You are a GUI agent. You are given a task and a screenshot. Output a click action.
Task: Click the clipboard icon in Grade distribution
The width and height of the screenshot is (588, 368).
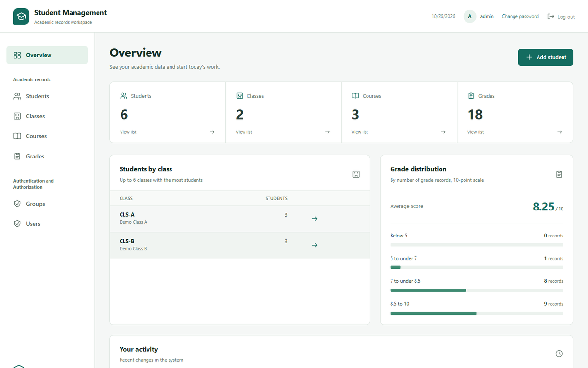click(x=559, y=174)
